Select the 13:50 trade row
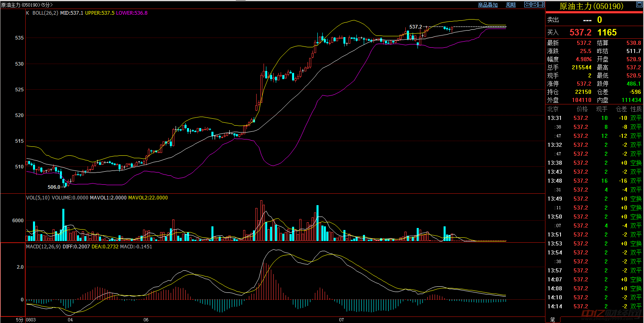Screen dimensions: 644x323 coord(594,217)
